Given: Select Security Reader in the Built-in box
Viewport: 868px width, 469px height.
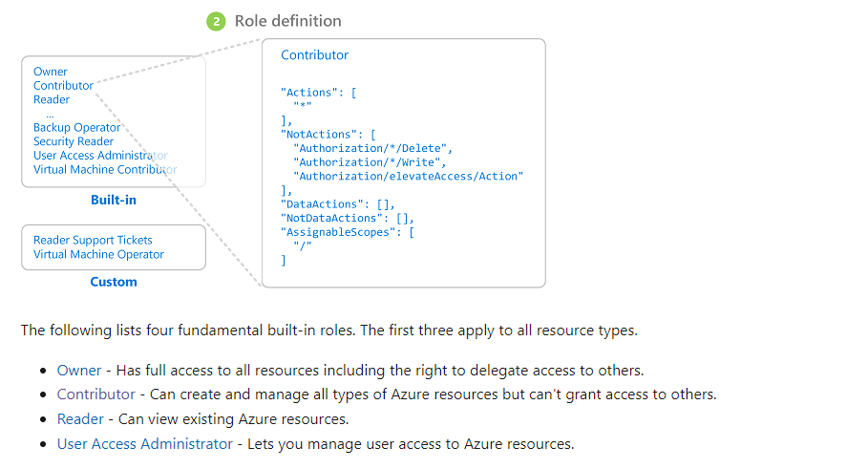Looking at the screenshot, I should pyautogui.click(x=74, y=141).
